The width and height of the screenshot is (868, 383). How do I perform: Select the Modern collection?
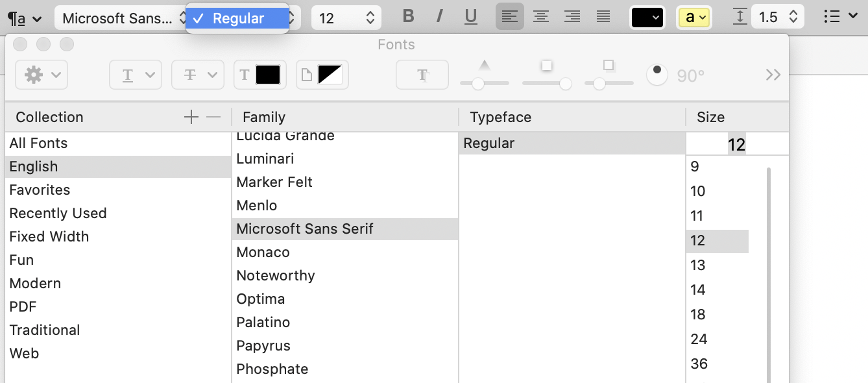118,284
